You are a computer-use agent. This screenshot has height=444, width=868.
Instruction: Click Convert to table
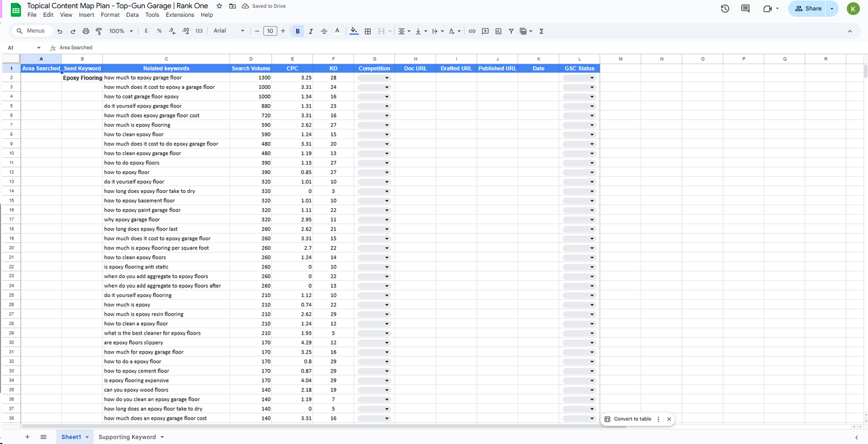632,419
